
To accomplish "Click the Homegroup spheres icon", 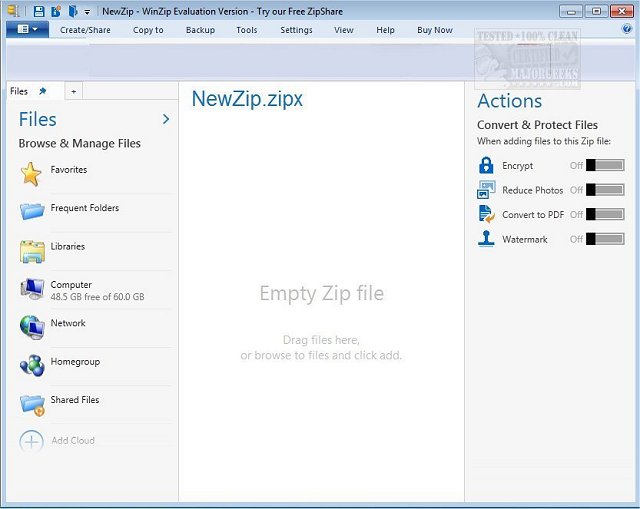I will click(32, 365).
